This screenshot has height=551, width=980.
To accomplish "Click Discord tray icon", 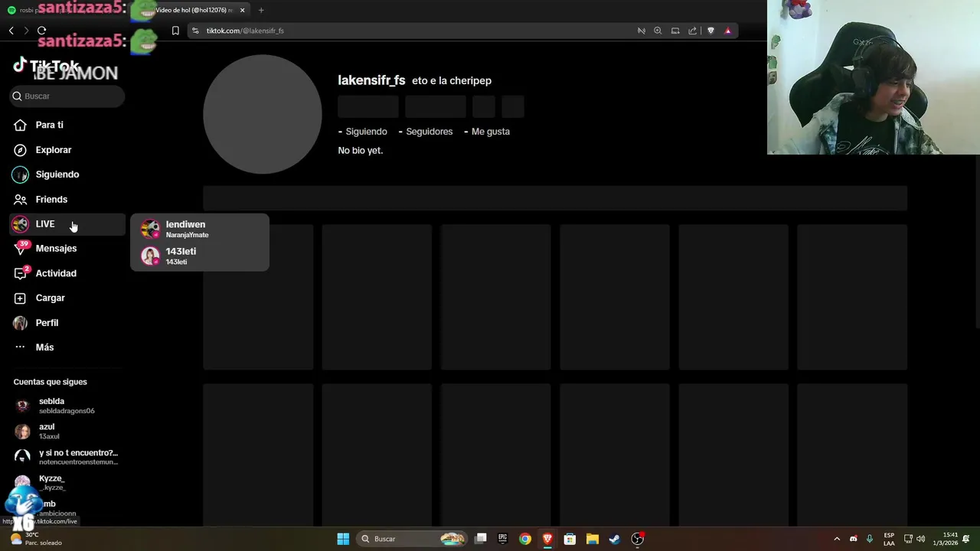I will point(854,539).
